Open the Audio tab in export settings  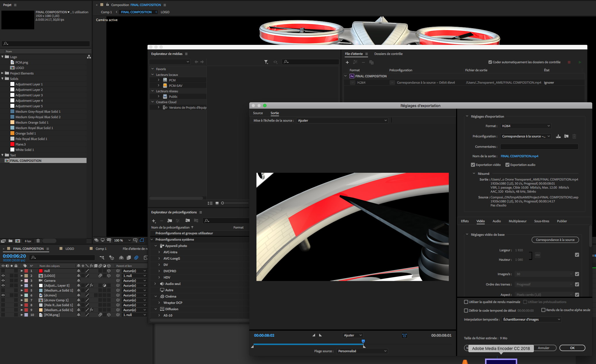497,221
